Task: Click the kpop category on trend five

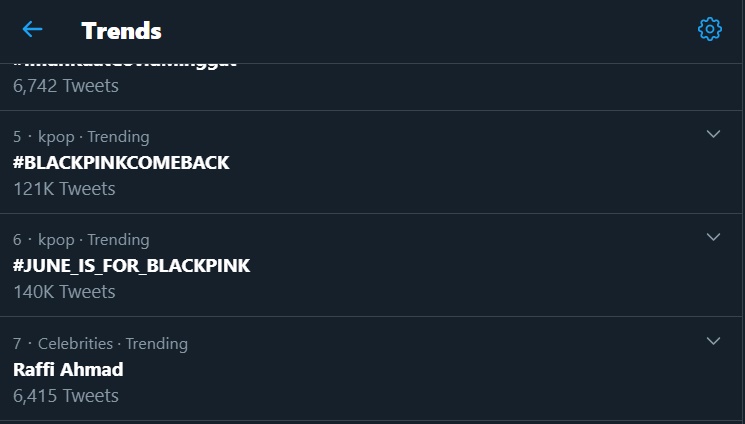Action: tap(56, 136)
